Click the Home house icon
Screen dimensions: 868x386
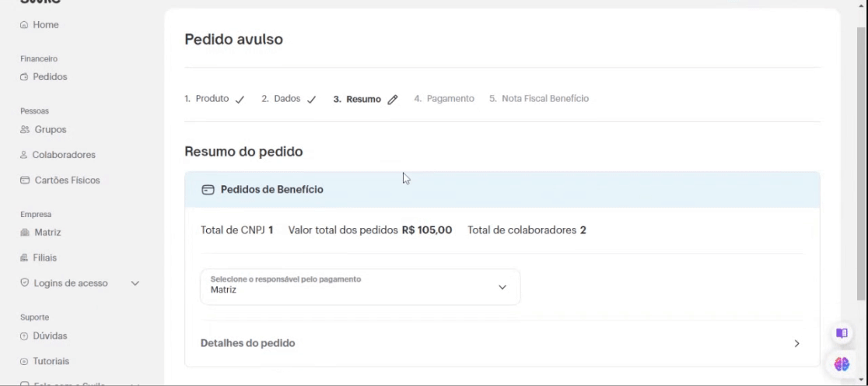(24, 25)
